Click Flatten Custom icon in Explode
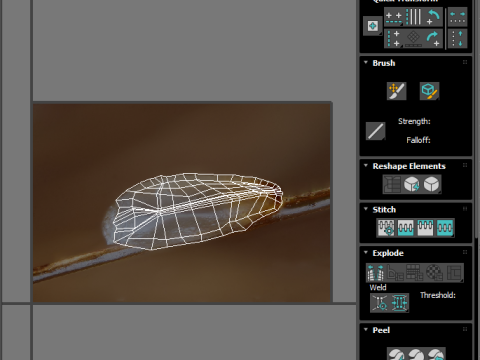 click(x=454, y=273)
